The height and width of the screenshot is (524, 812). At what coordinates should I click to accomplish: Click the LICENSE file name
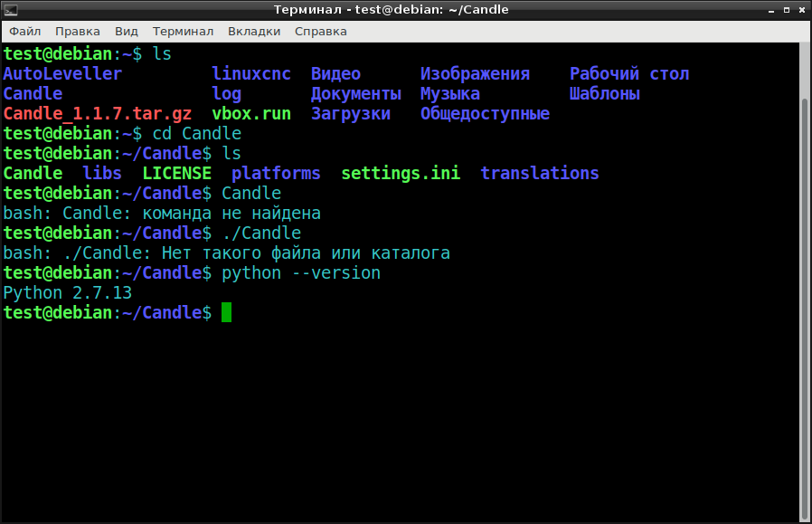click(x=177, y=173)
